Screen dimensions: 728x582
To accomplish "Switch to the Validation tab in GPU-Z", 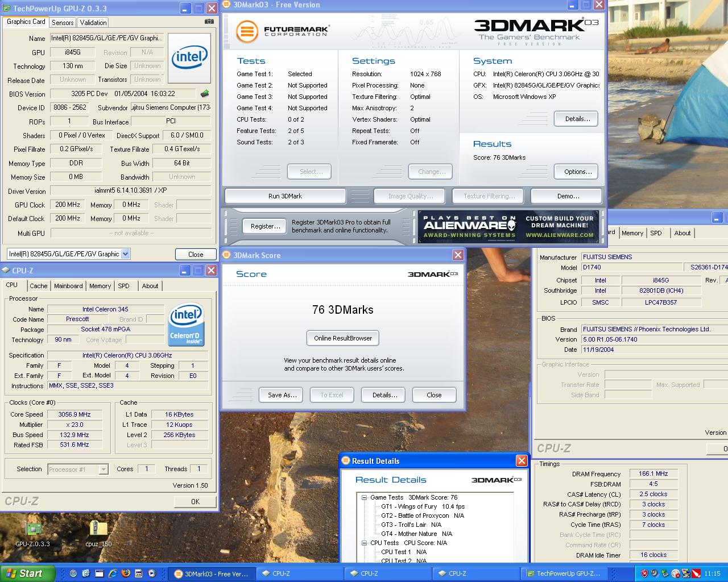I will tap(93, 23).
